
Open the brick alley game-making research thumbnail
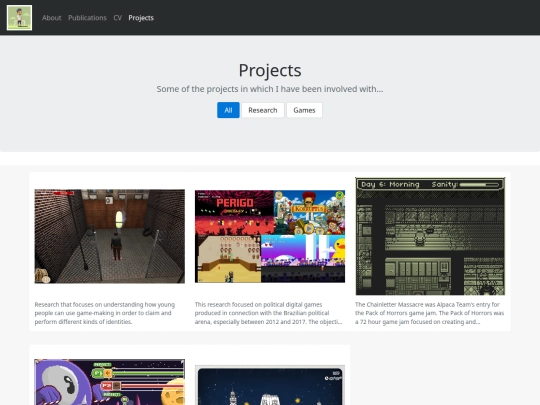110,236
